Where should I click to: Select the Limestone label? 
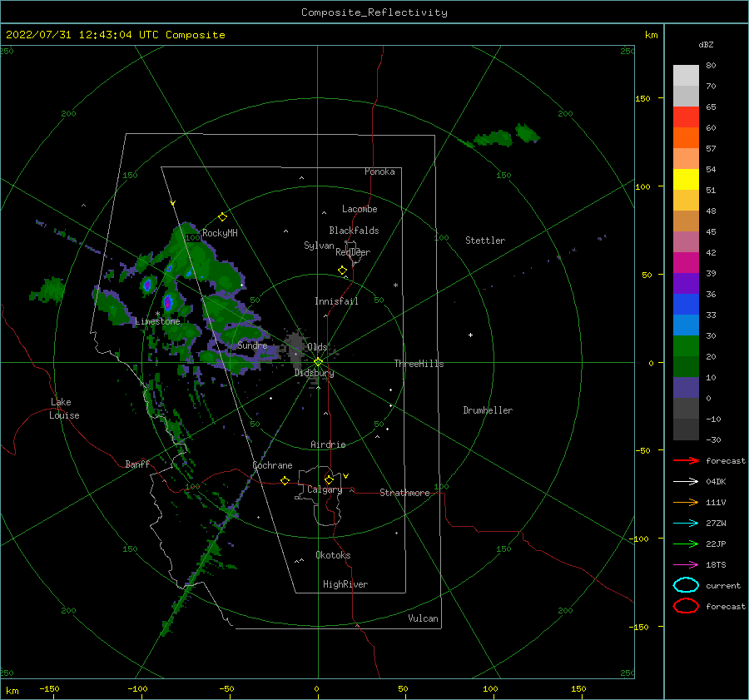[x=157, y=321]
